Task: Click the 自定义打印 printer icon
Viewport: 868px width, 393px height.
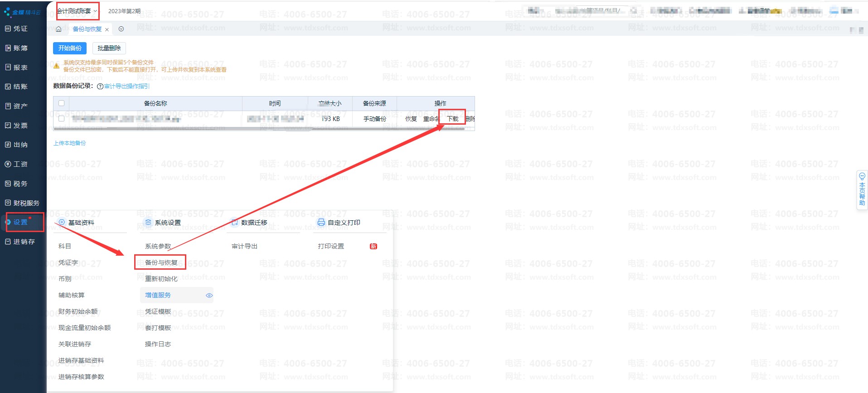Action: tap(321, 223)
